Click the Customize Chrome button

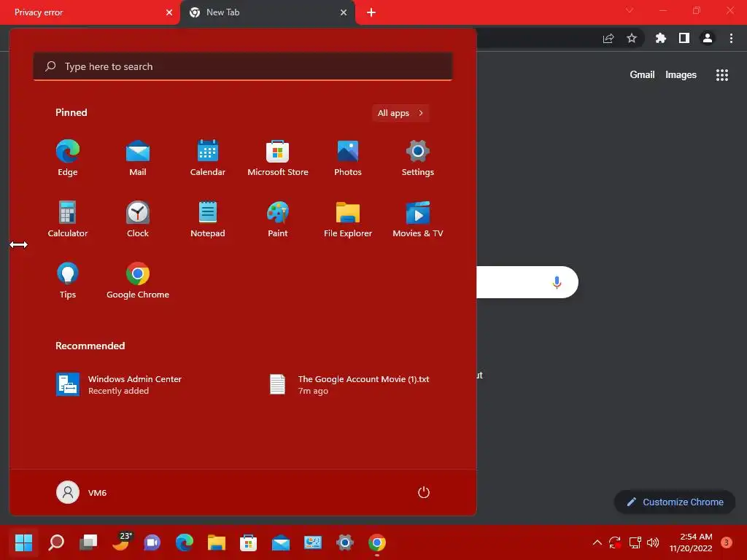pyautogui.click(x=675, y=502)
